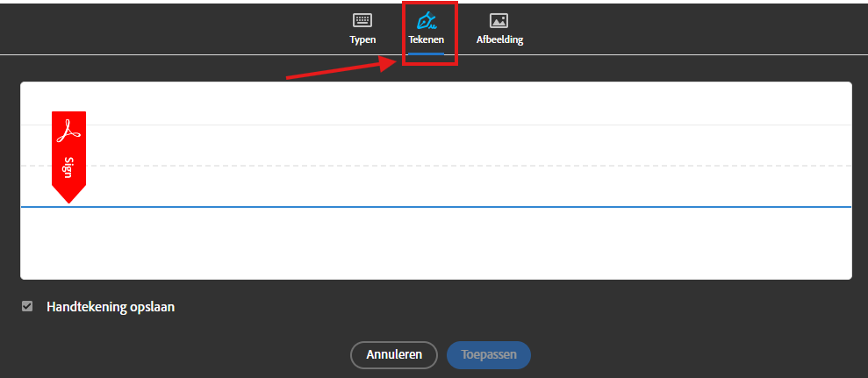The image size is (868, 378).
Task: Click inside the white signature drawing canvas
Action: coord(435,181)
